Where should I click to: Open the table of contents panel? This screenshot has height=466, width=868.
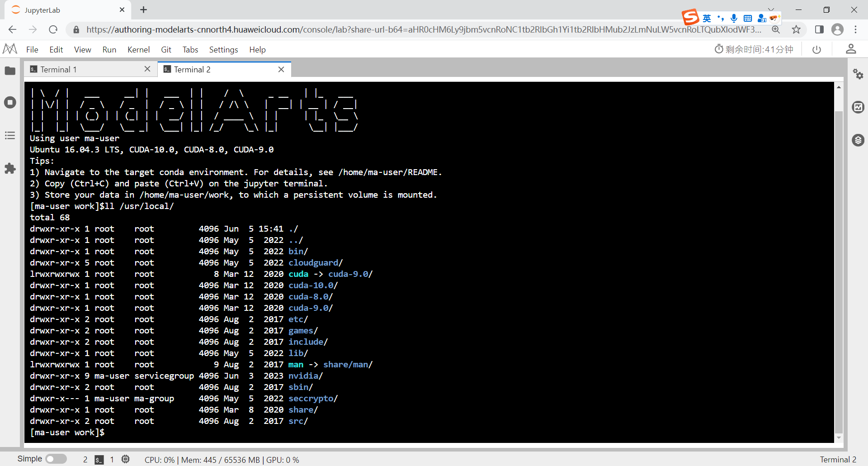10,135
